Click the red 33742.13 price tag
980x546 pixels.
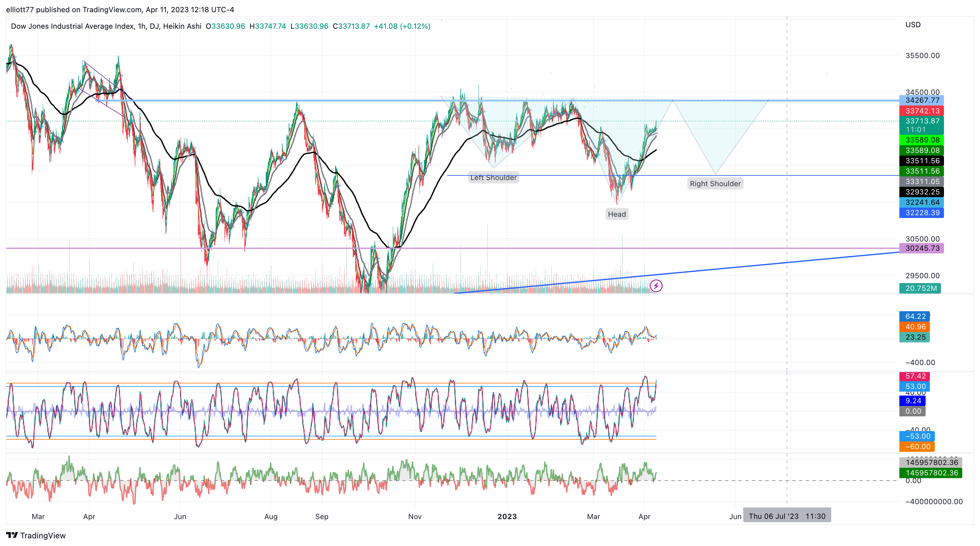click(921, 111)
